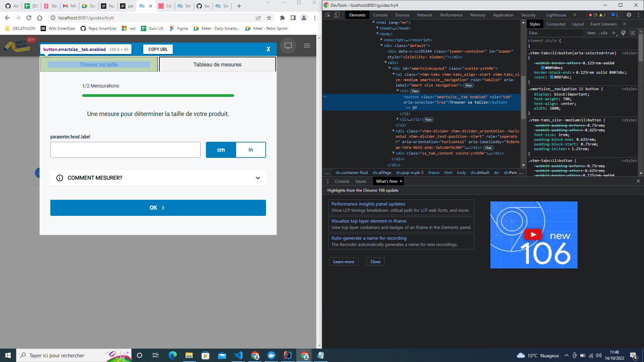Toggle the device toolbar icon in DevTools
Image resolution: width=644 pixels, height=362 pixels.
pos(337,15)
